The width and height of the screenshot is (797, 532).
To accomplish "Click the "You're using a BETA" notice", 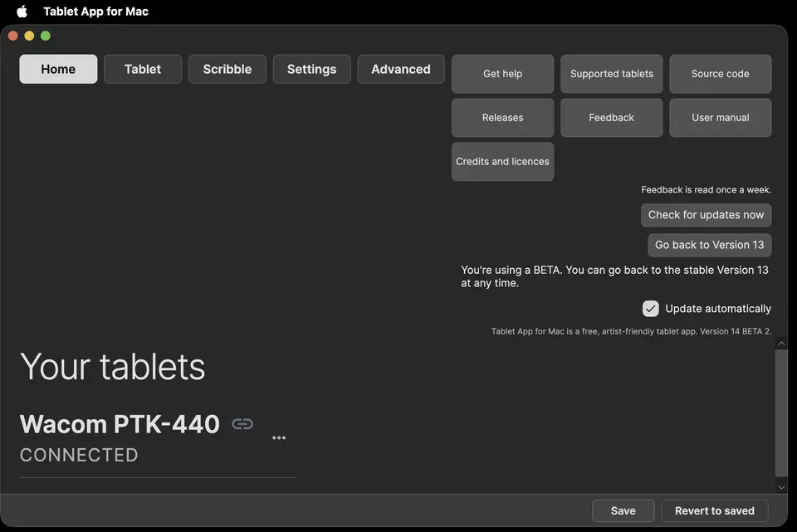I will tap(614, 276).
